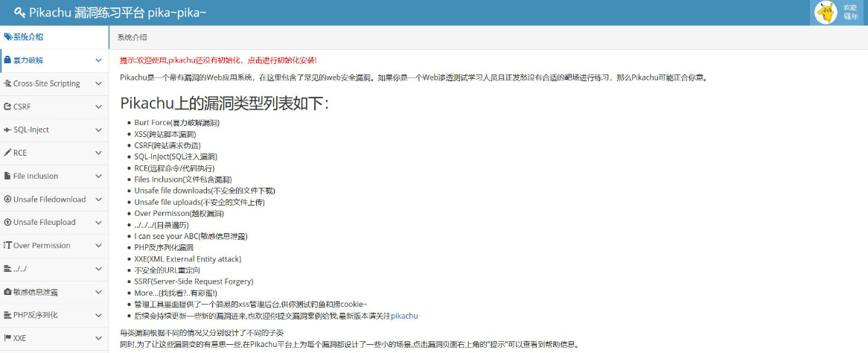Open the CSRF menu item
This screenshot has height=353, width=868.
54,106
